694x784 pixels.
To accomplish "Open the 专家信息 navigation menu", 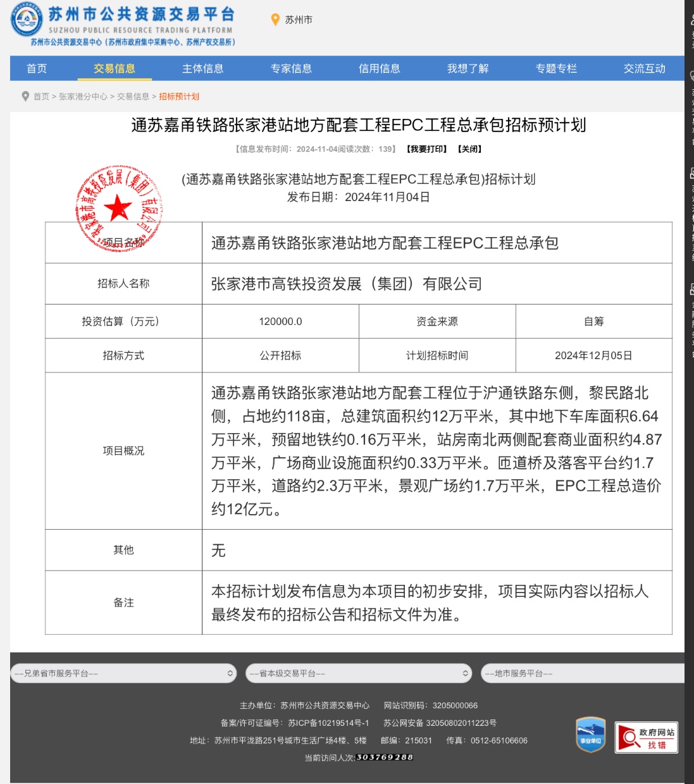I will (291, 68).
